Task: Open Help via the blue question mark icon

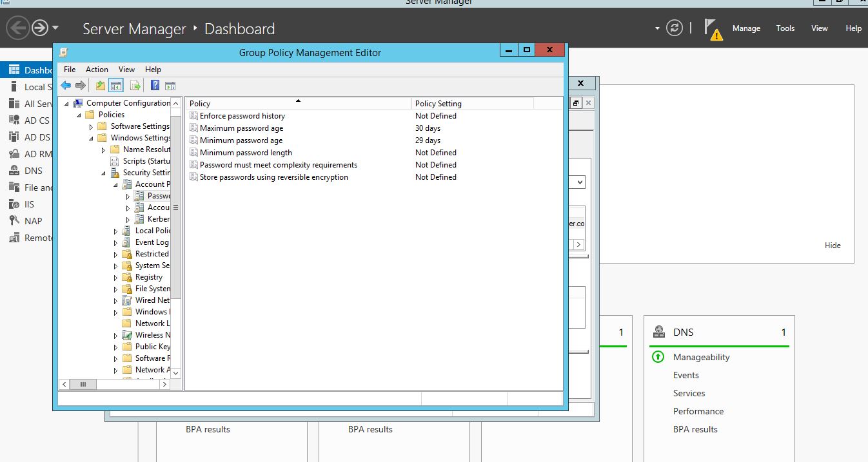Action: 155,86
